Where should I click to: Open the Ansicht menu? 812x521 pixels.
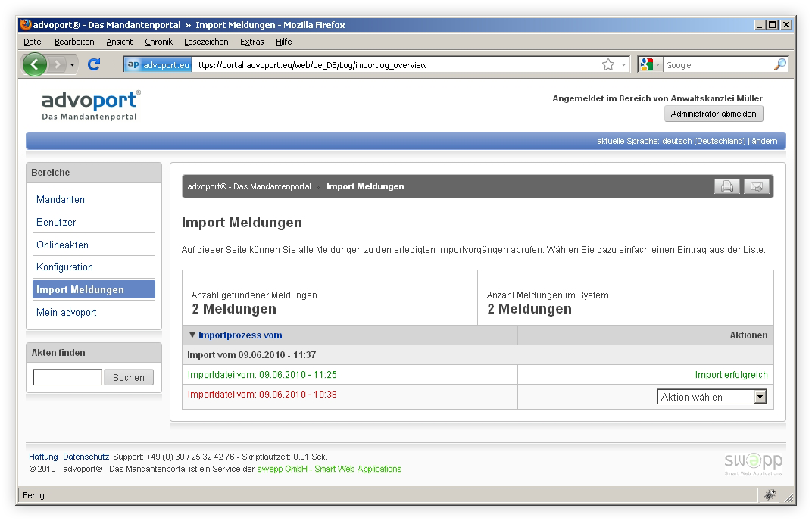point(120,42)
